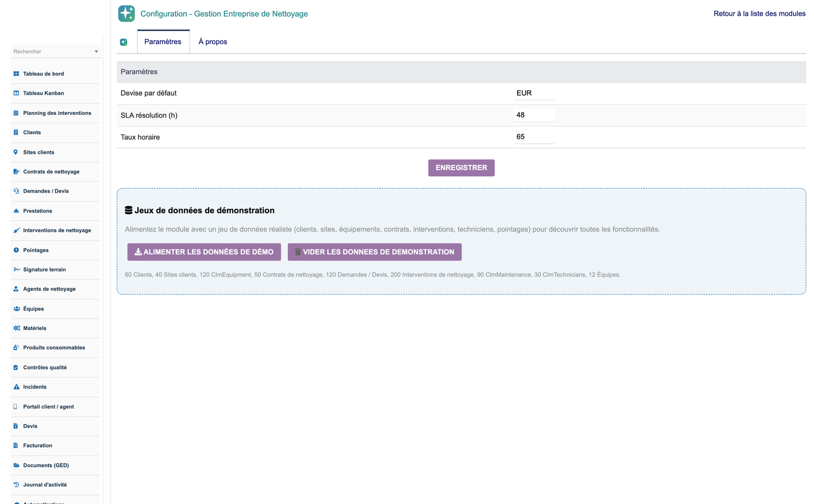This screenshot has height=504, width=814.
Task: Click the Agents de nettoyage person icon
Action: [x=16, y=289]
